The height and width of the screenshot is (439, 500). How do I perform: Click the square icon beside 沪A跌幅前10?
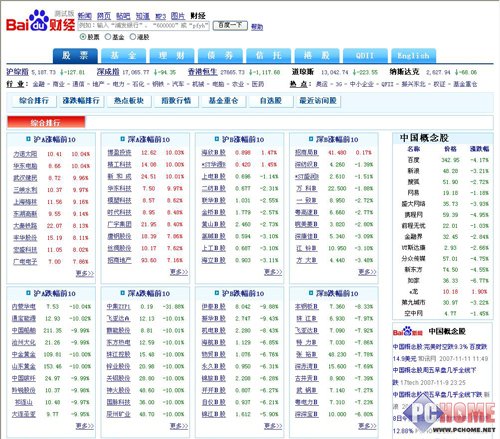pyautogui.click(x=28, y=293)
